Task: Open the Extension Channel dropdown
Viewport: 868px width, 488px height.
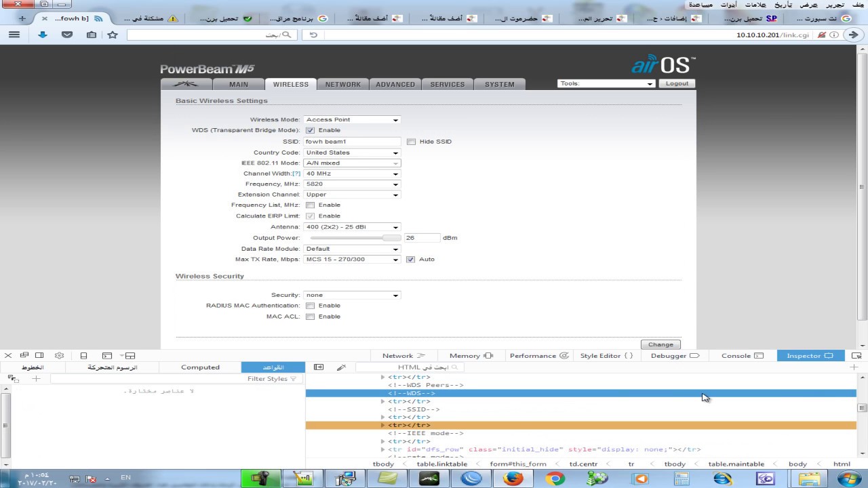Action: pos(352,195)
